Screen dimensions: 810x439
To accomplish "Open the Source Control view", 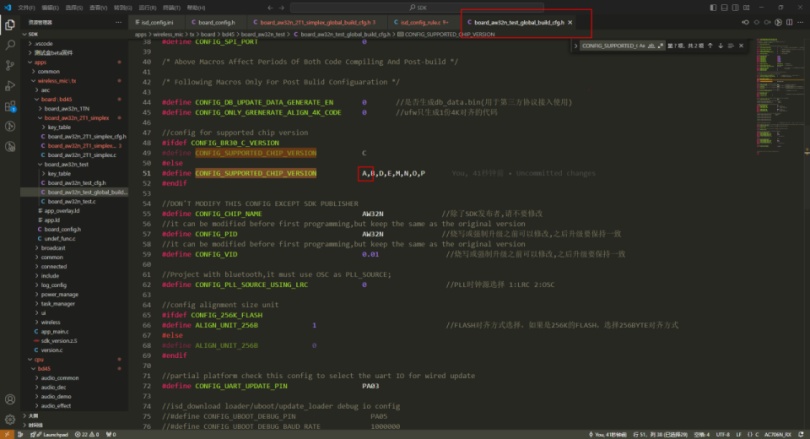I will point(10,66).
